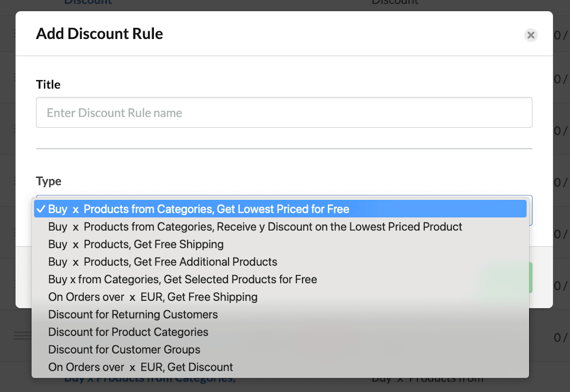Screen dimensions: 570x392
Task: Pick 'Buy x Products, Get Free Additional Products'
Action: (x=280, y=262)
